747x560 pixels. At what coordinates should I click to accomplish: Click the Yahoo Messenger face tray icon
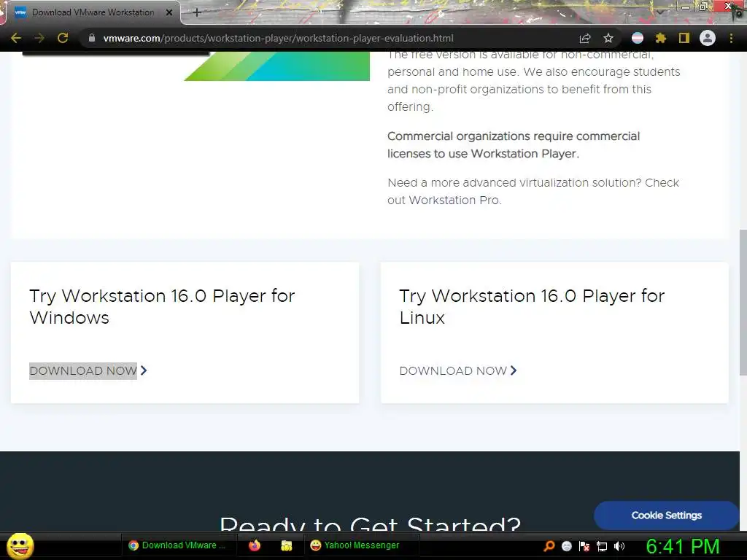(566, 546)
